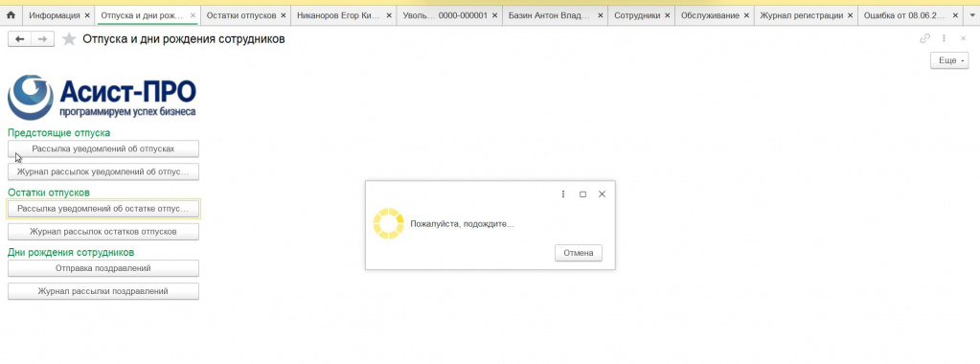
Task: Close the Отпуска и дни рождения tab
Action: tap(193, 15)
